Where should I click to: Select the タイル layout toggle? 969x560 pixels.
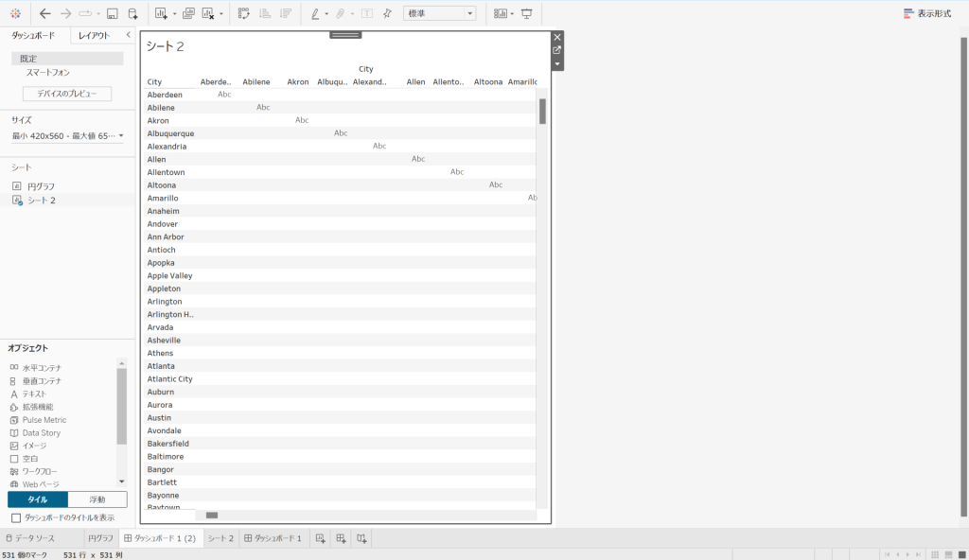38,499
